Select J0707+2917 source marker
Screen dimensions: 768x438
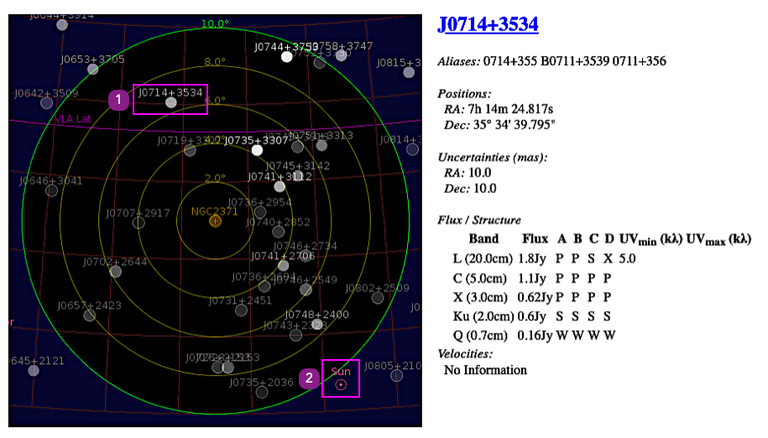point(140,223)
